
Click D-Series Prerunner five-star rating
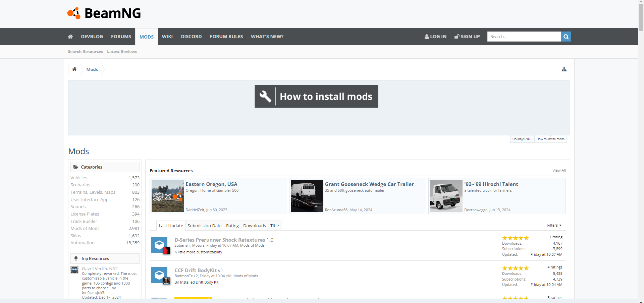[x=515, y=238]
